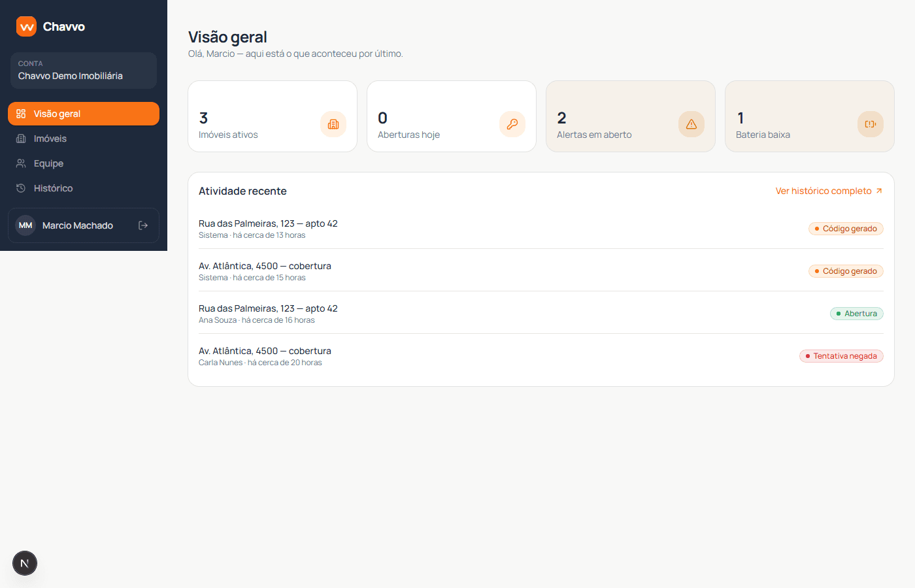Viewport: 915px width, 588px height.
Task: Open the Next.js dev tools badge
Action: tap(25, 563)
